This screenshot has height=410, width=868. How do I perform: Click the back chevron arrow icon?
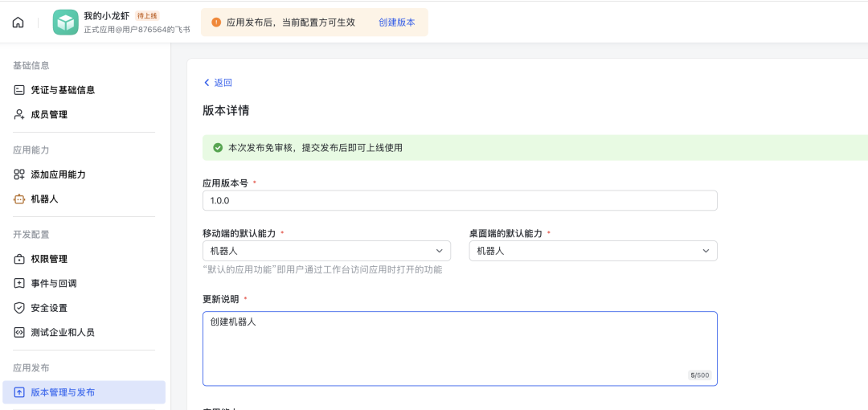207,83
